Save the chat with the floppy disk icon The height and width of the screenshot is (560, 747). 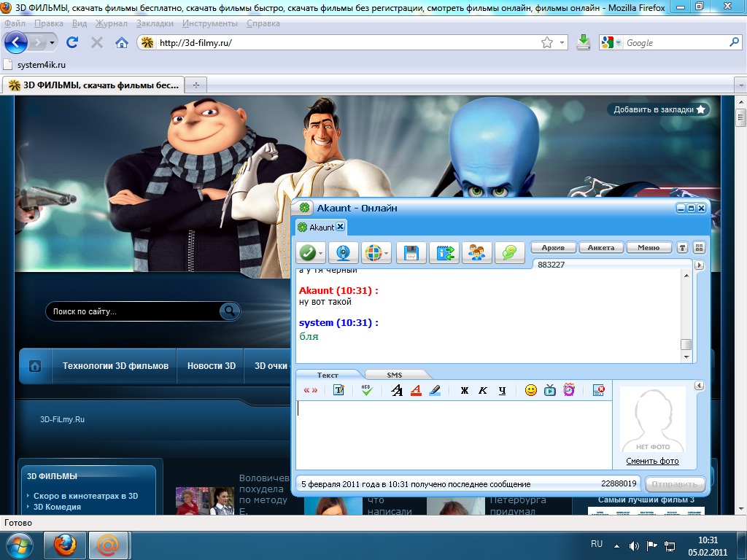pos(411,252)
